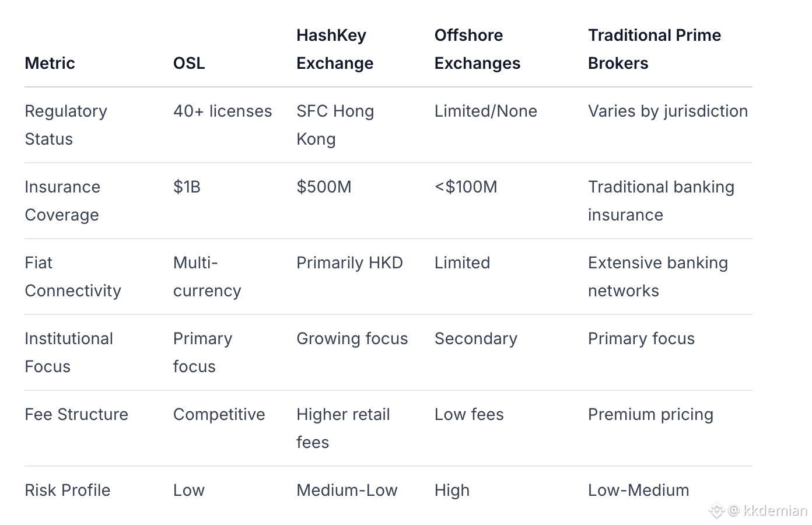The width and height of the screenshot is (812, 525).
Task: Click the Premium pricing cell
Action: (650, 414)
